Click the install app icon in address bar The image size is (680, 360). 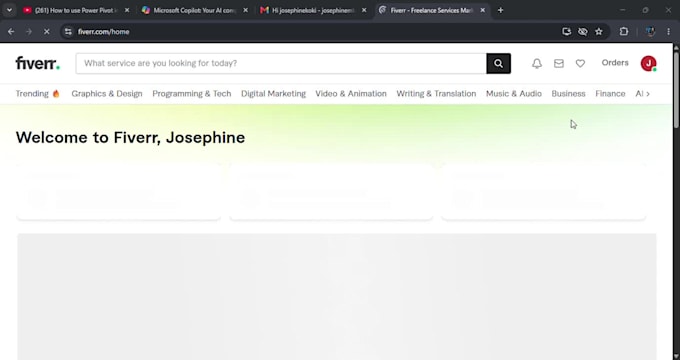(x=566, y=32)
